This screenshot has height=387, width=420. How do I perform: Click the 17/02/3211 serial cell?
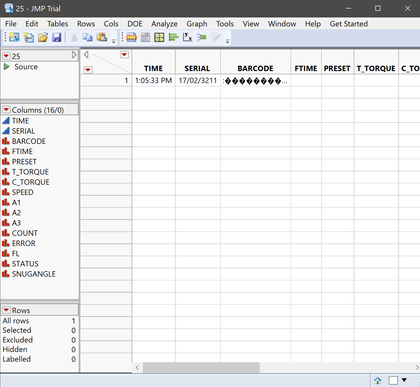[198, 81]
